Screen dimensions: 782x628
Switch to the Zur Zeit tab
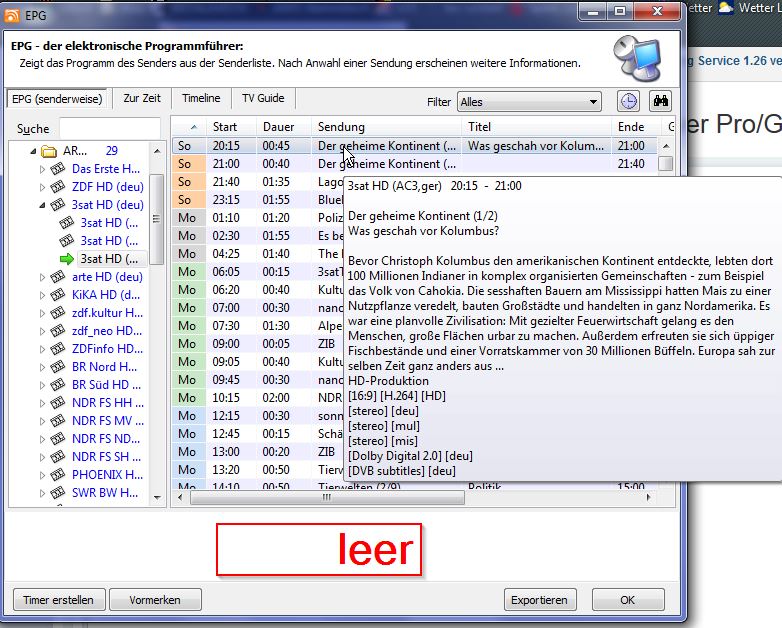(142, 98)
